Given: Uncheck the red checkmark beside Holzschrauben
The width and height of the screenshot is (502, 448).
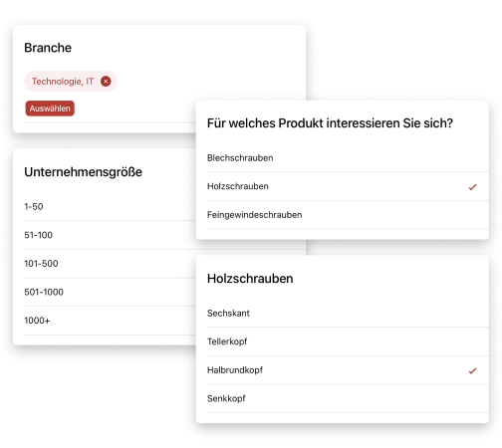Looking at the screenshot, I should pyautogui.click(x=472, y=187).
